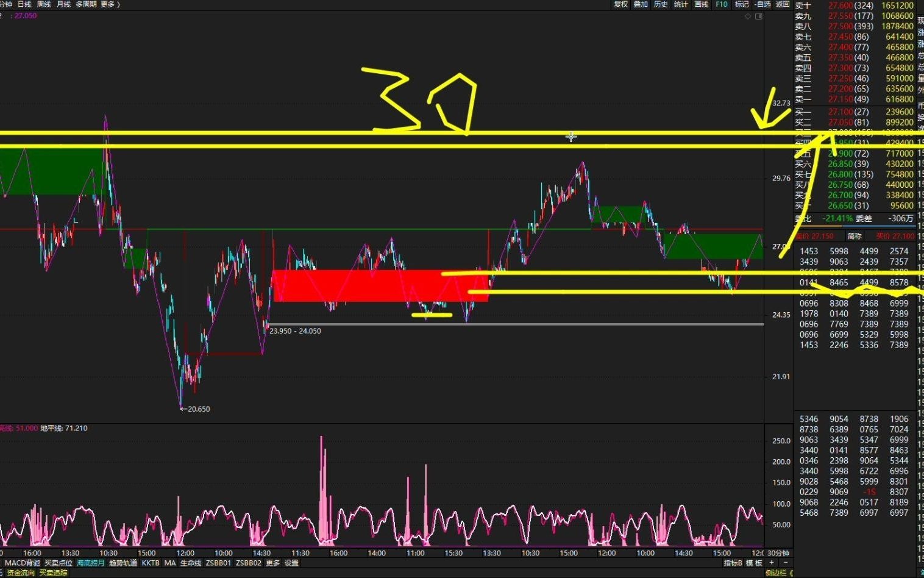This screenshot has width=924, height=578.
Task: Click the red consolidation zone on the chart
Action: point(380,285)
